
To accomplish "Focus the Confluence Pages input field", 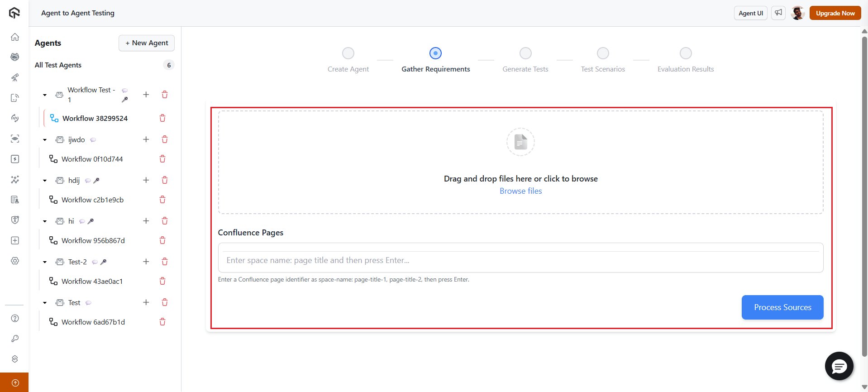I will coord(520,260).
